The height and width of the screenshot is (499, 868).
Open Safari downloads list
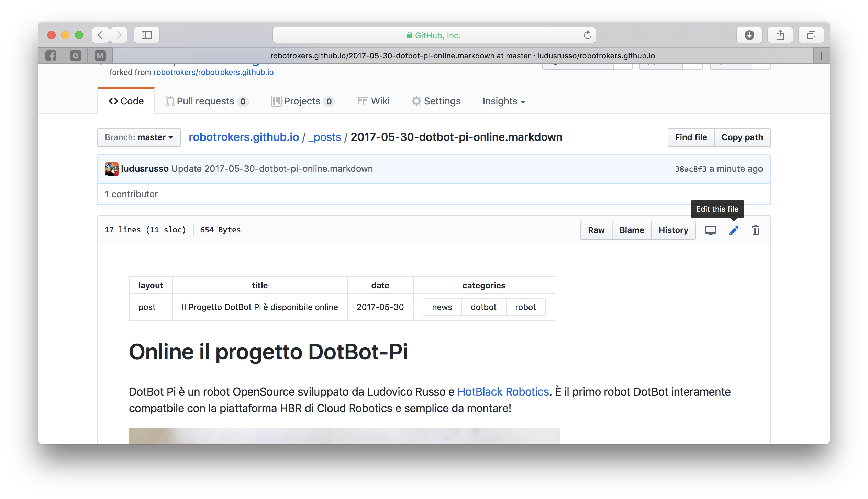coord(749,35)
